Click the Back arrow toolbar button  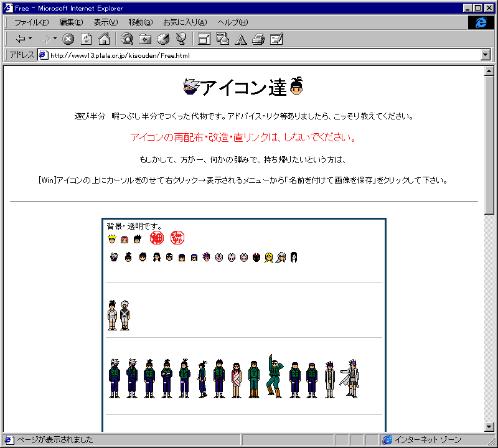[21, 39]
